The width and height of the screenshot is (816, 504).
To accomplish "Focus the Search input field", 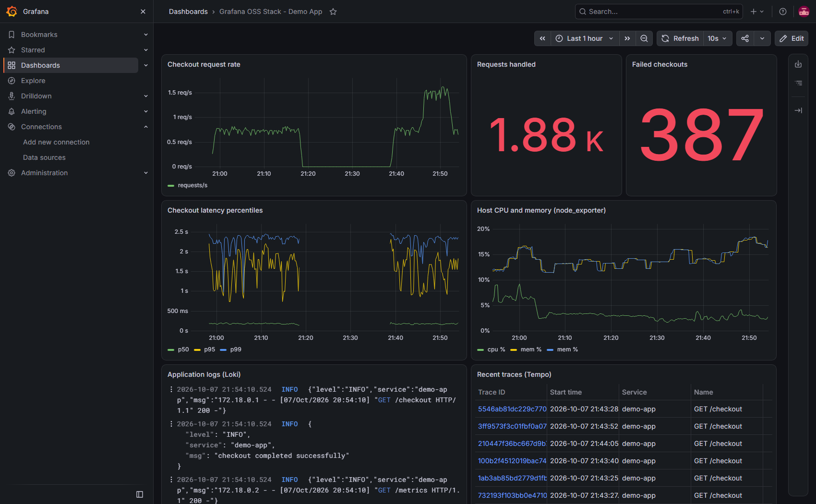I will pos(659,12).
